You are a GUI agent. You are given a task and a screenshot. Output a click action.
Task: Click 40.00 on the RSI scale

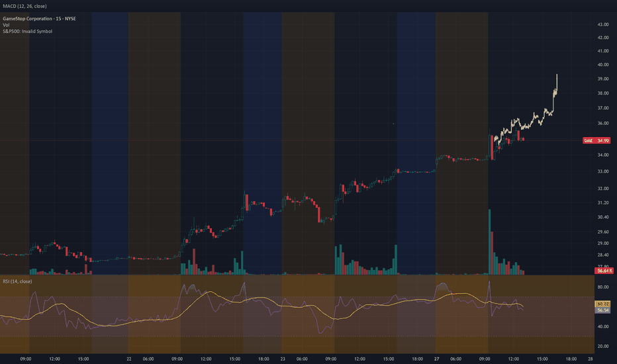click(603, 327)
